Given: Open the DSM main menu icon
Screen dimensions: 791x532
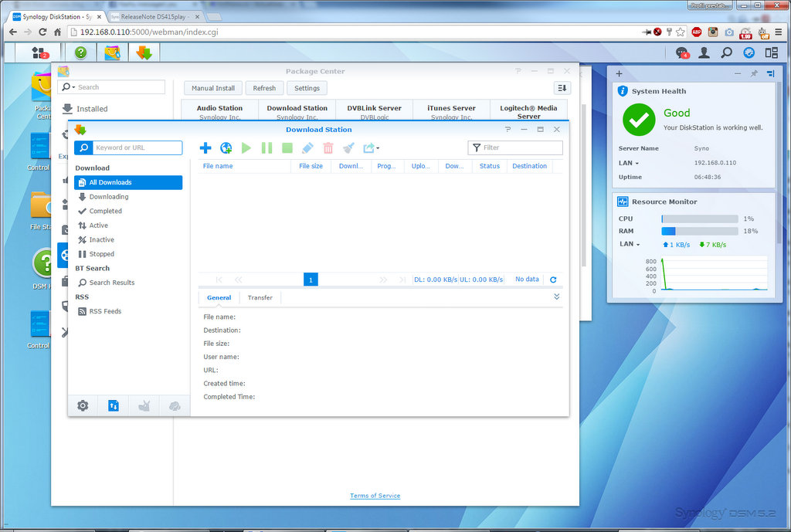Looking at the screenshot, I should click(x=39, y=53).
